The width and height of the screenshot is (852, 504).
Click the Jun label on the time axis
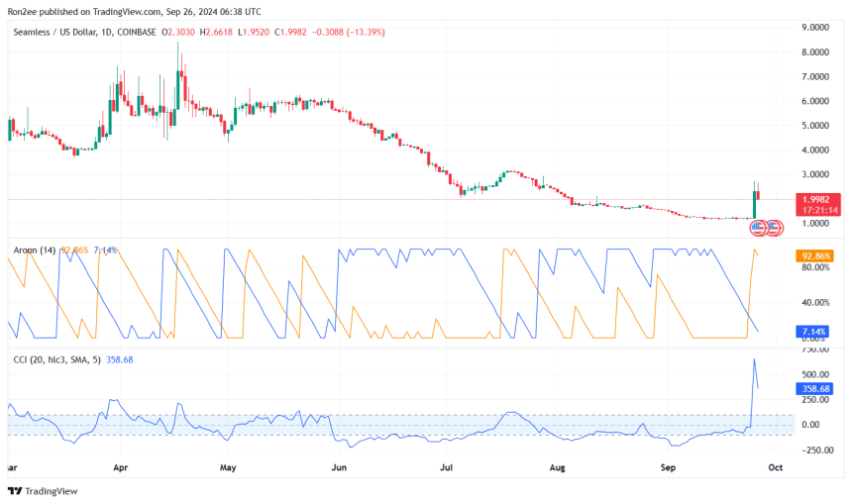coord(339,465)
